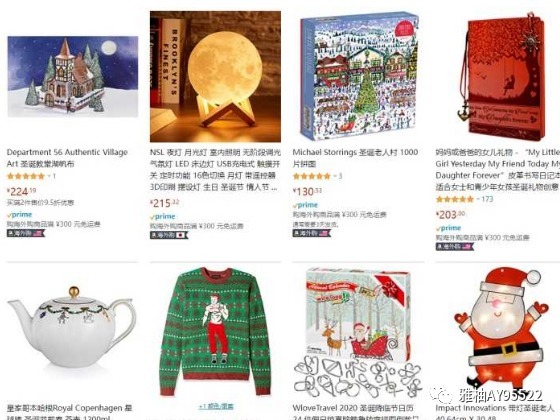View the Royal Copenhagen teapot image
The image size is (560, 420).
pos(72,327)
